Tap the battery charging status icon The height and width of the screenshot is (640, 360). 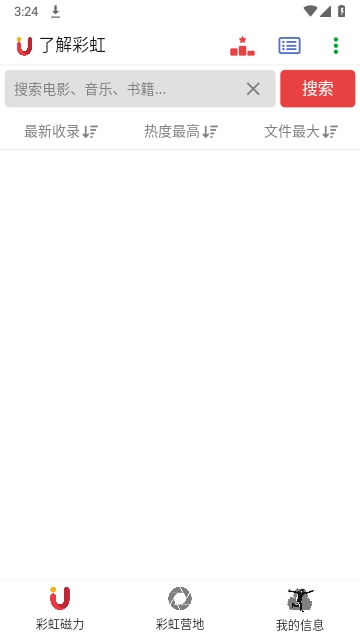(x=342, y=11)
